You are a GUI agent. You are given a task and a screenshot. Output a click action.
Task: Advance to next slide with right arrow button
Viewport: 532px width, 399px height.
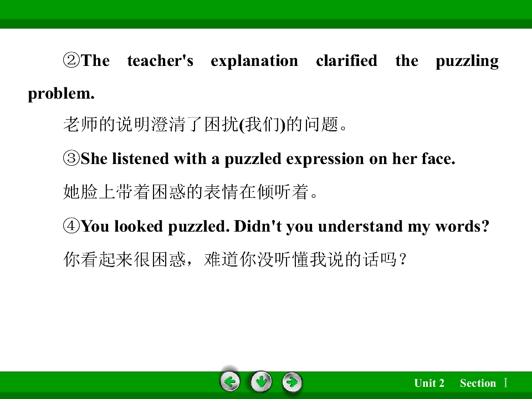292,382
